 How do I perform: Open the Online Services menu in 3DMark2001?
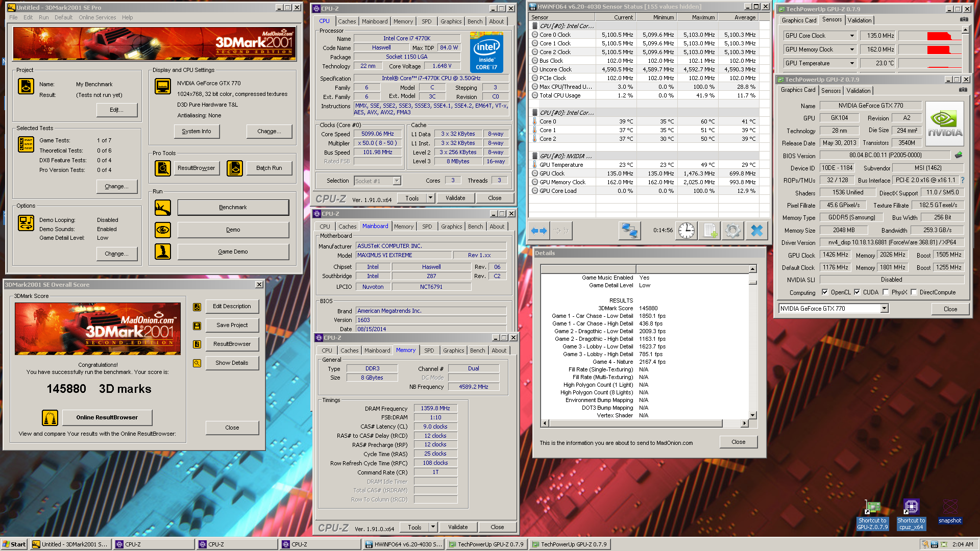click(97, 17)
